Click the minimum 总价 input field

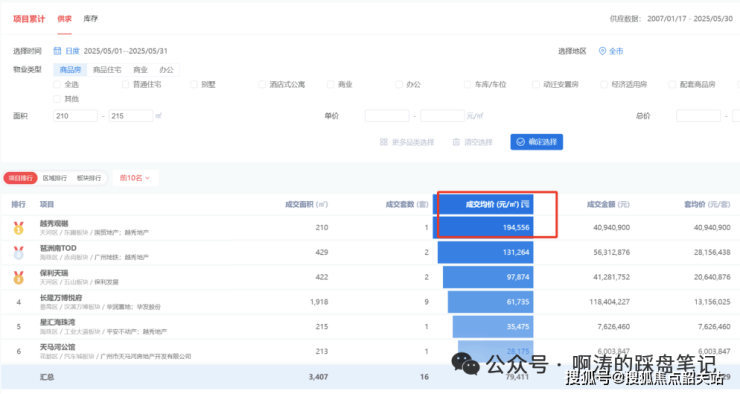(698, 116)
